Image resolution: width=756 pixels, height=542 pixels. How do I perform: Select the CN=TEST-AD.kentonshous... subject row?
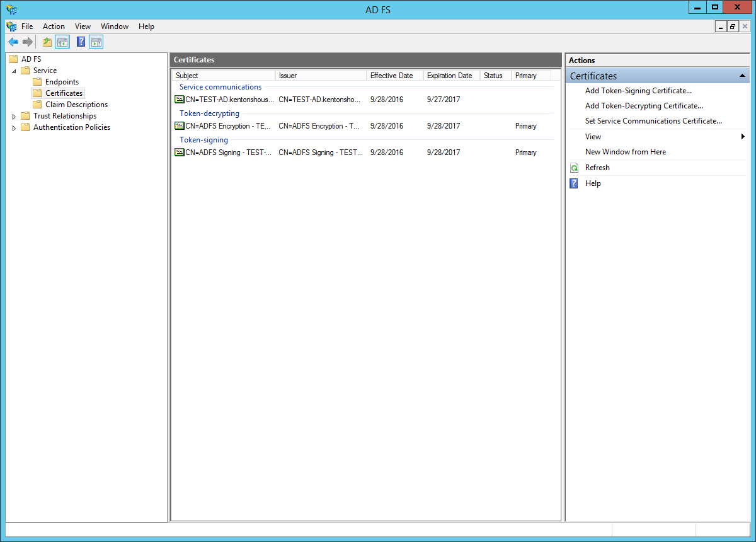coord(230,100)
